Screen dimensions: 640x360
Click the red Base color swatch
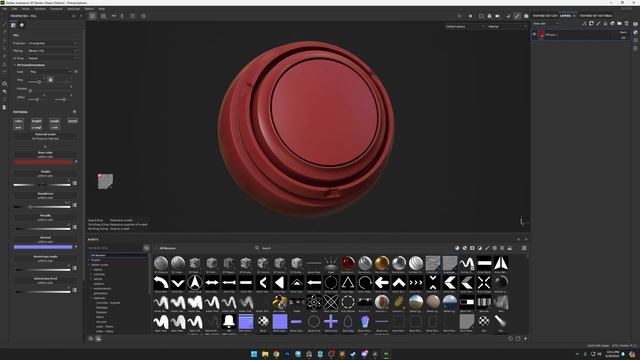[43, 162]
